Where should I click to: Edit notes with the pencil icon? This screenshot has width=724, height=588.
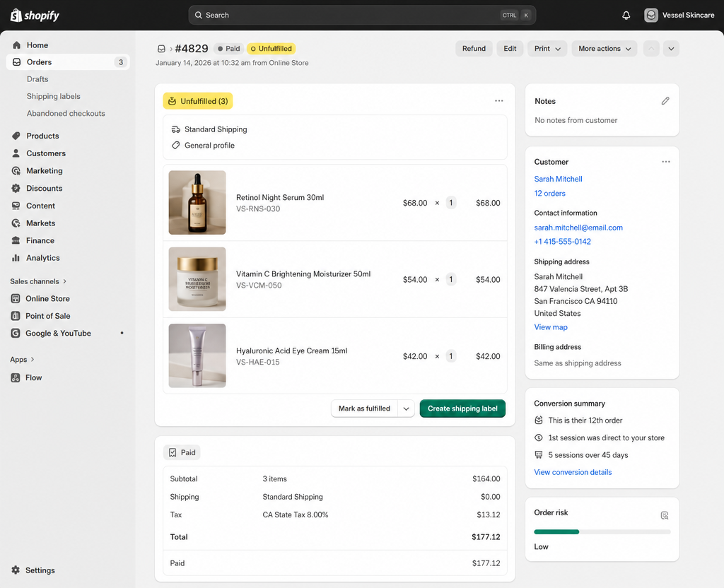pos(665,100)
